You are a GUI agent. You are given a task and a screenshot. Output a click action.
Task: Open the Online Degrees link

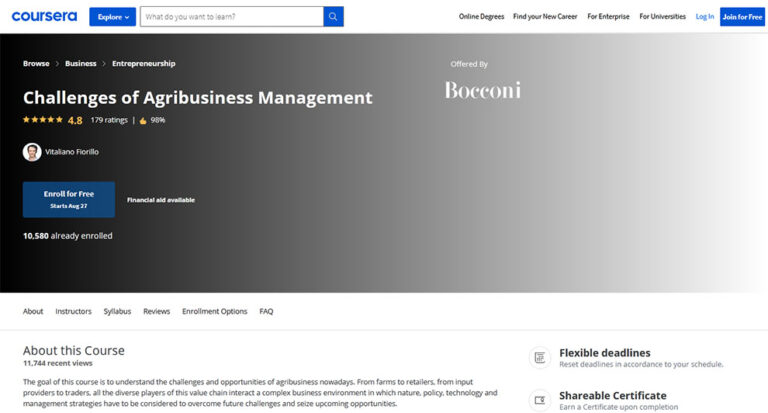tap(481, 17)
